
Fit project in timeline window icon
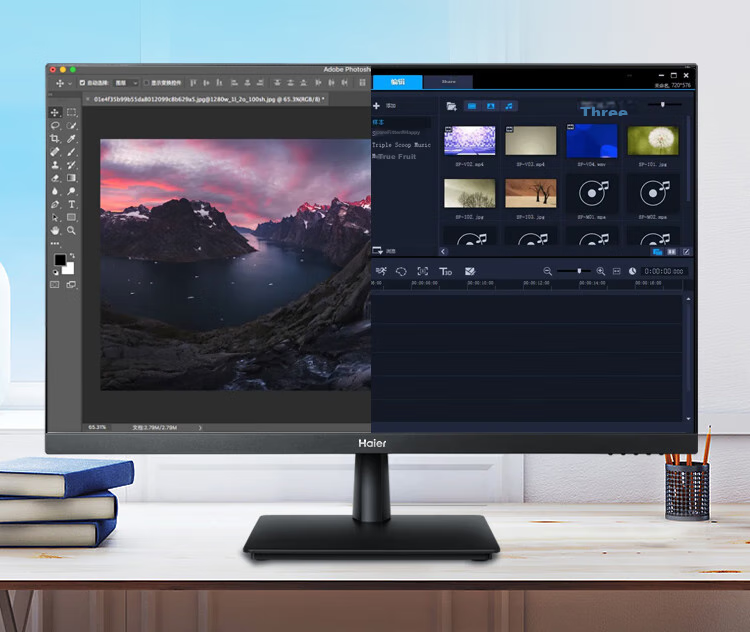coord(617,271)
